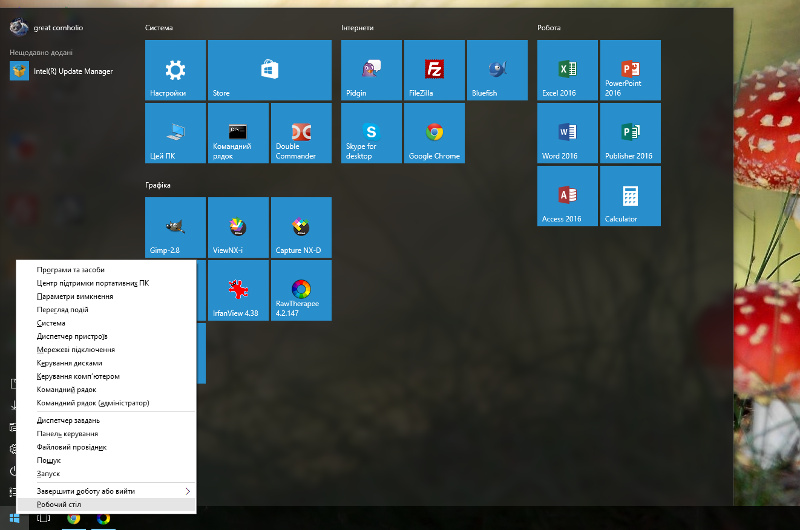Open the ViewNX-i tile
The height and width of the screenshot is (530, 800).
238,228
